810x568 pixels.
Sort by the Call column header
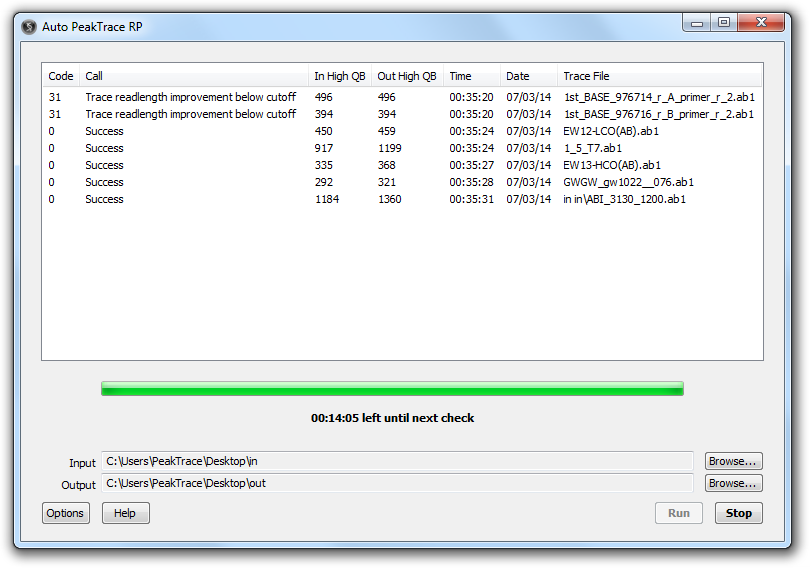tap(194, 76)
